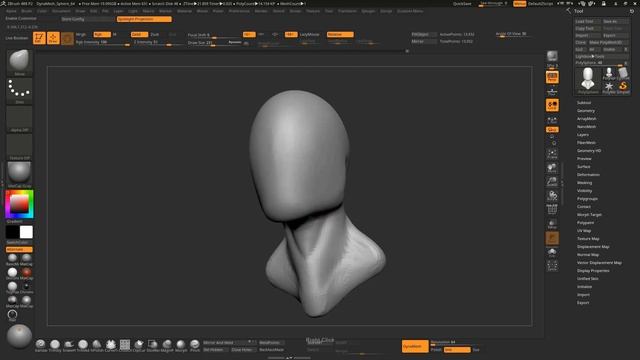Select the PolyMesh3D star tool icon

point(609,86)
